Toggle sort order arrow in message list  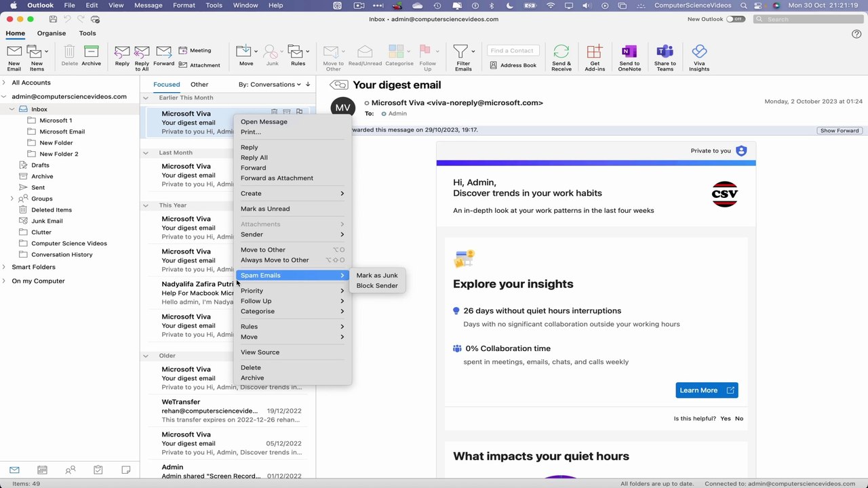coord(308,85)
